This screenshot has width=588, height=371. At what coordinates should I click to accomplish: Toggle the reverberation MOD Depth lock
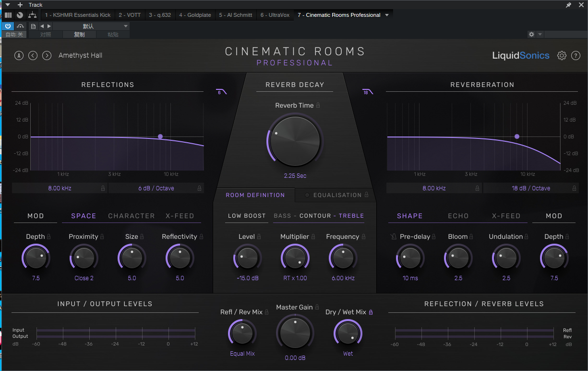[x=567, y=236]
